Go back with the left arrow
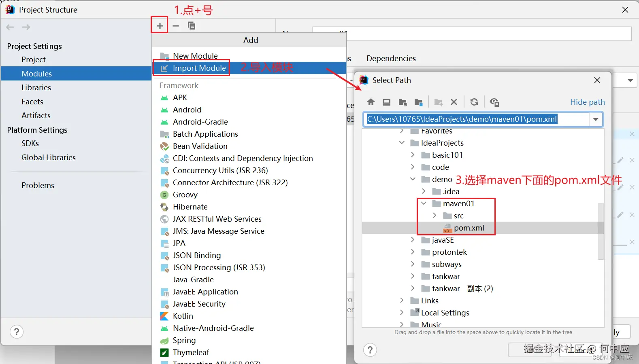The width and height of the screenshot is (639, 364). [10, 27]
